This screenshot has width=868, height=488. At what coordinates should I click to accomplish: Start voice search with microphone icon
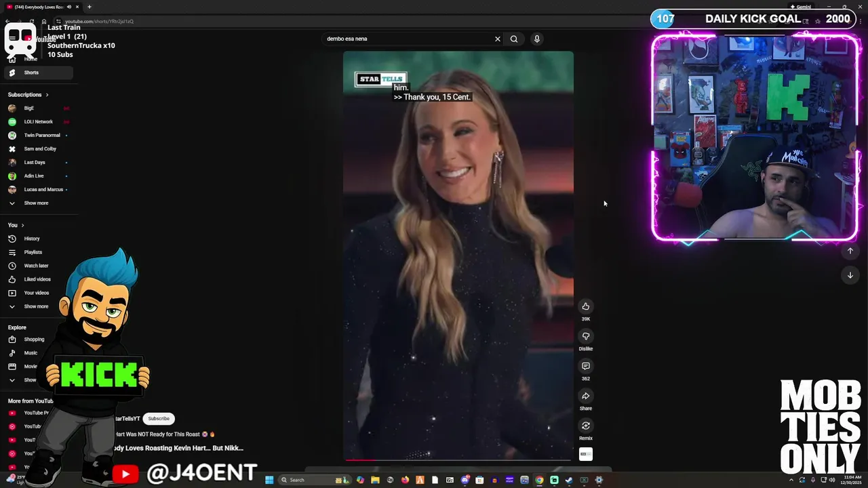coord(536,39)
